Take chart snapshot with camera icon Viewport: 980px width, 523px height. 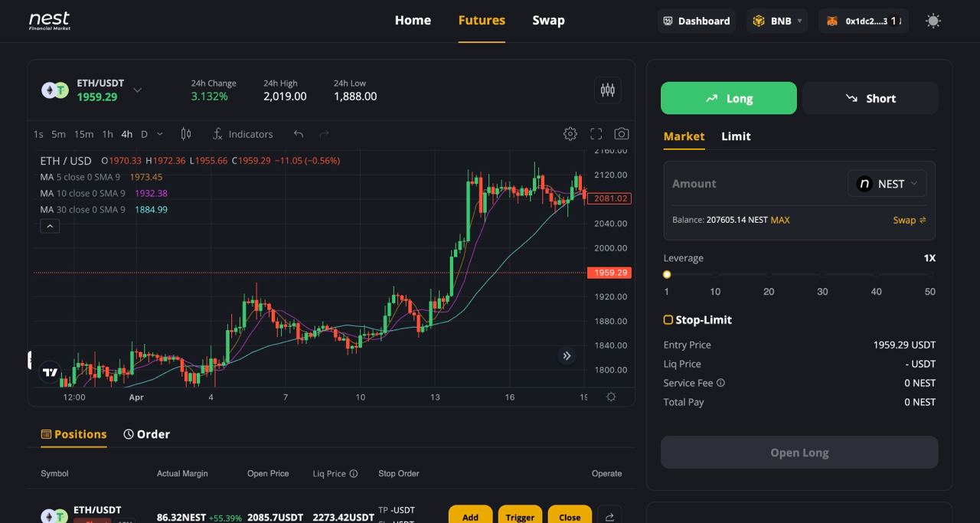622,134
